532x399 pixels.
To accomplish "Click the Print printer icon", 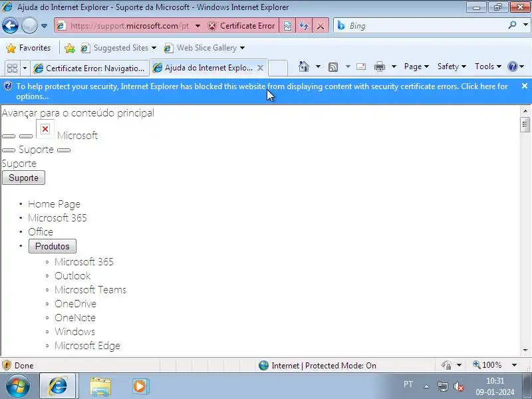I will pyautogui.click(x=380, y=67).
